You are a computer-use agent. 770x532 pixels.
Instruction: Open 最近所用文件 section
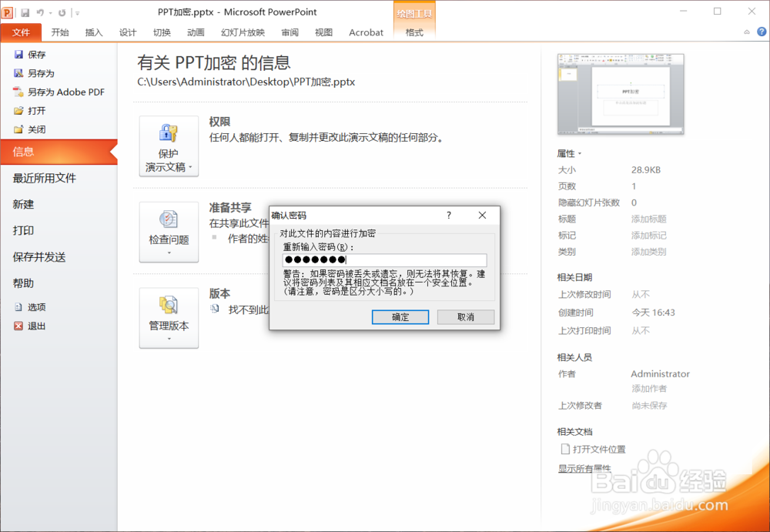click(44, 179)
